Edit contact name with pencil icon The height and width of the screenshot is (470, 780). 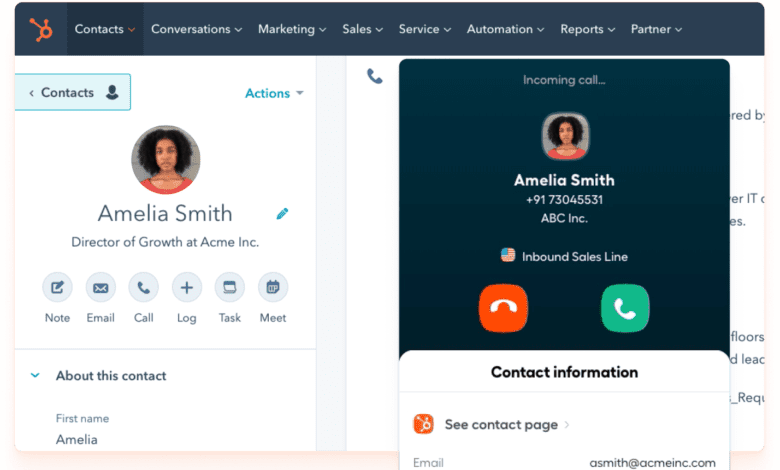282,214
